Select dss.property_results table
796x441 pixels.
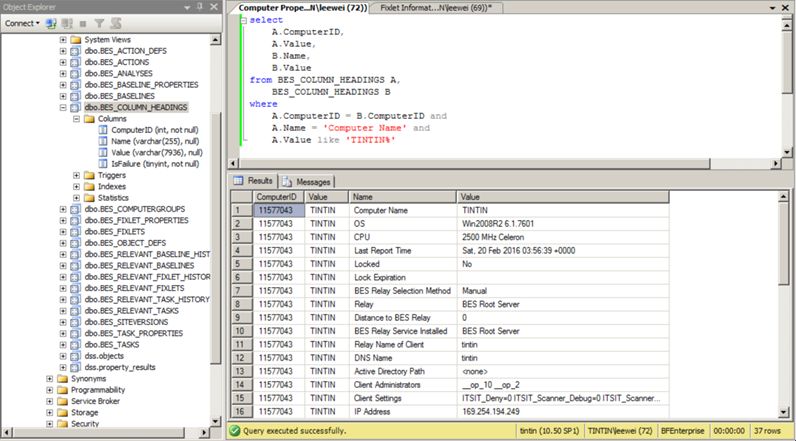tap(120, 367)
